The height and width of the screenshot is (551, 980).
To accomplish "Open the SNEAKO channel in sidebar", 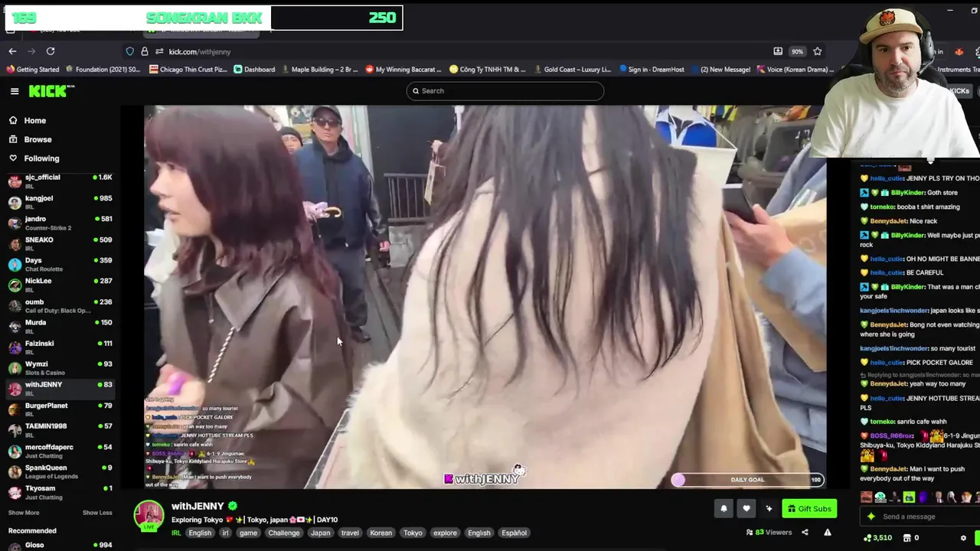I will pos(60,243).
